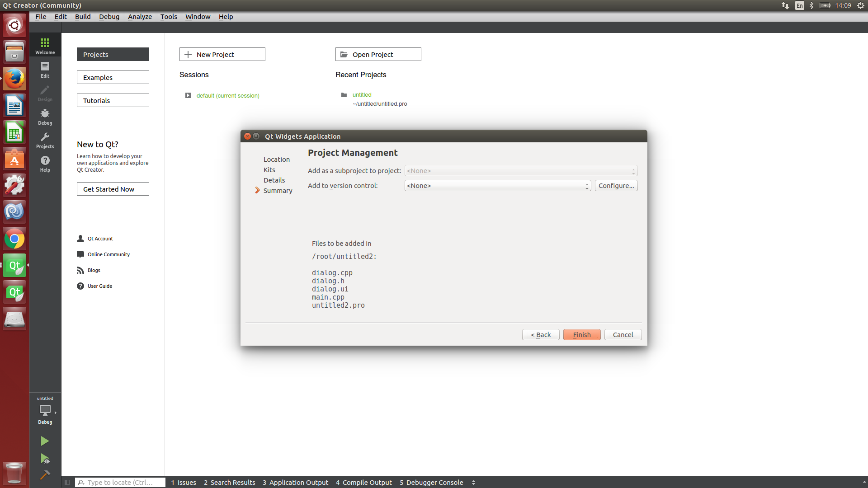Switch to Welcome mode icon

click(x=45, y=46)
